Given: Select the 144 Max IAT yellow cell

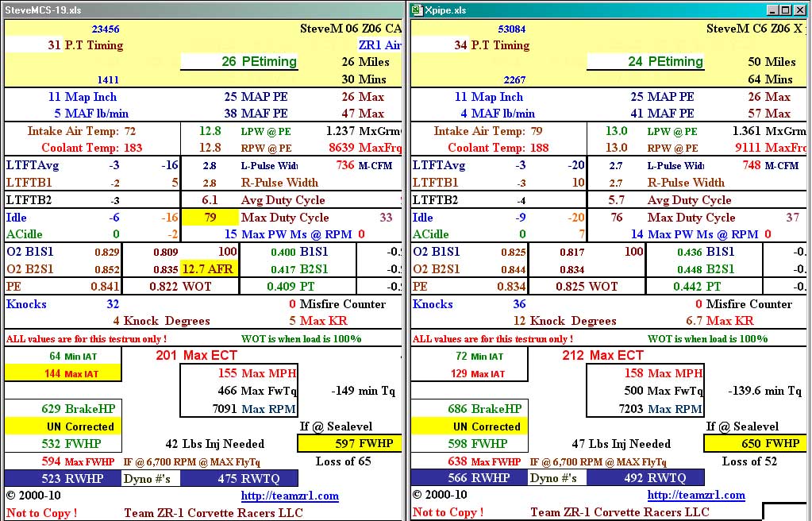Looking at the screenshot, I should pyautogui.click(x=63, y=373).
